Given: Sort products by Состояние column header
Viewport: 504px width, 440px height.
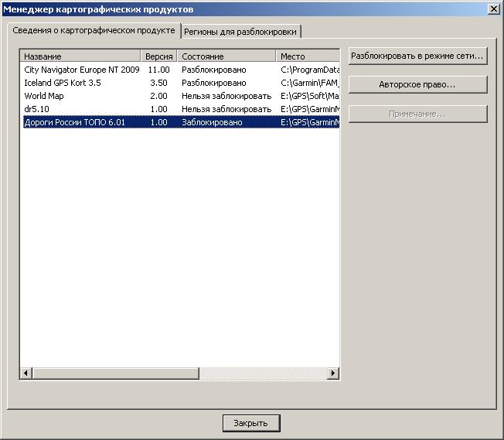Looking at the screenshot, I should click(x=226, y=56).
